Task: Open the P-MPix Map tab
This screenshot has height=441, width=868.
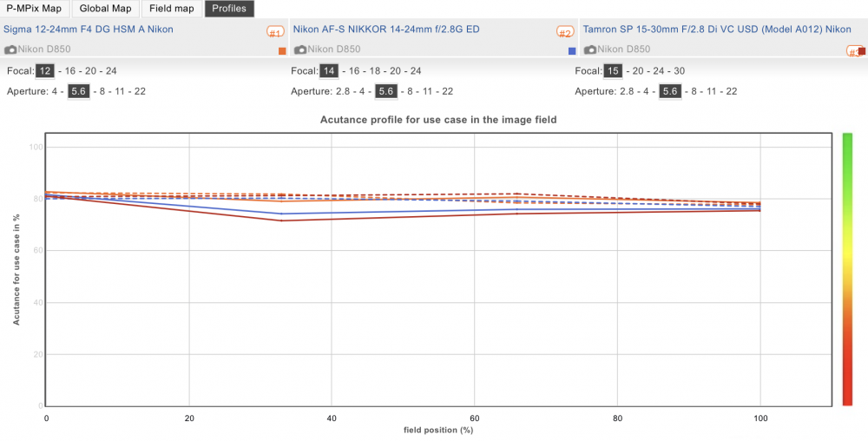Action: 34,9
